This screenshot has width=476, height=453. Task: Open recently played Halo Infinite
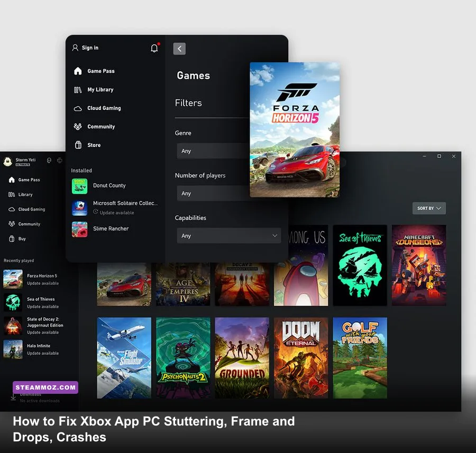click(31, 349)
